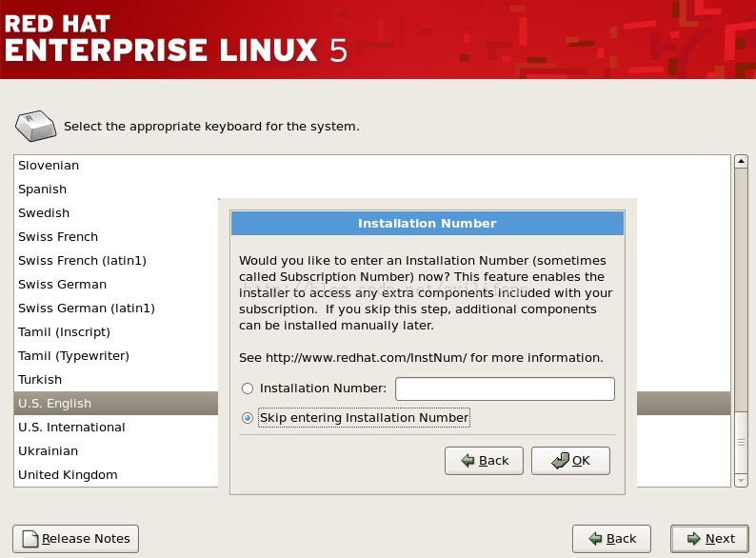Click the keyboard icon beside the prompt
This screenshot has width=756, height=558.
pos(35,124)
